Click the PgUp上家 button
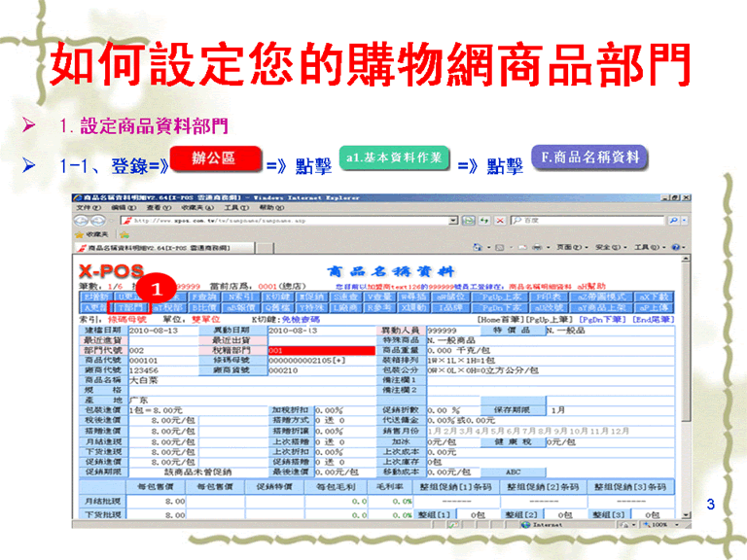 pyautogui.click(x=501, y=297)
